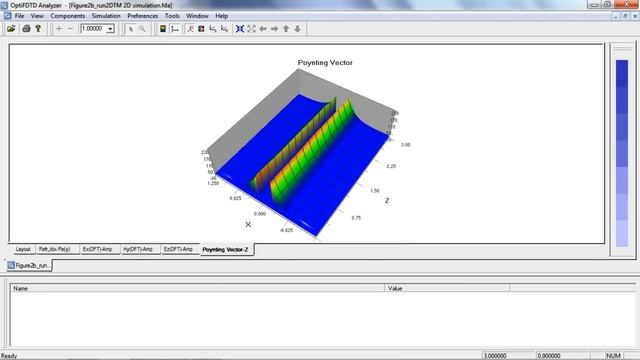Open the File menu
Image resolution: width=640 pixels, height=360 pixels.
(19, 16)
